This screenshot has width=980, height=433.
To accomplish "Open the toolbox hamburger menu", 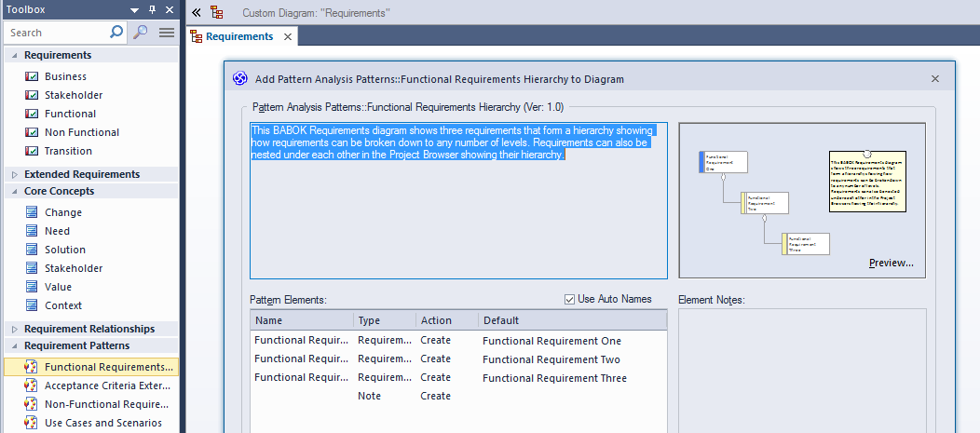I will tap(167, 33).
